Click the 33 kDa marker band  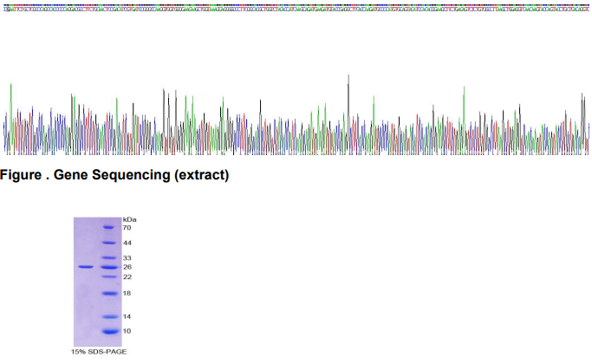[x=108, y=258]
